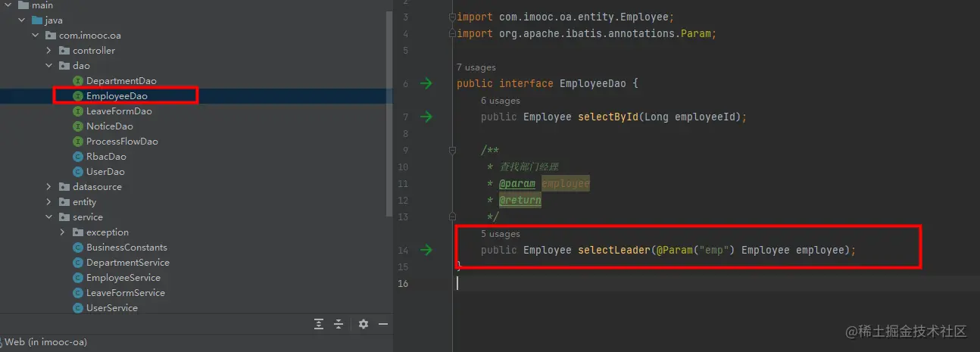Expand the entity package
The width and height of the screenshot is (980, 352).
click(x=49, y=202)
